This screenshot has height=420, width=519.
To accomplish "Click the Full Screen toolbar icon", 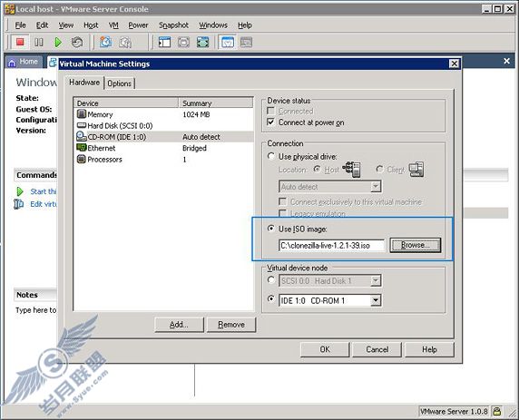I will point(203,42).
